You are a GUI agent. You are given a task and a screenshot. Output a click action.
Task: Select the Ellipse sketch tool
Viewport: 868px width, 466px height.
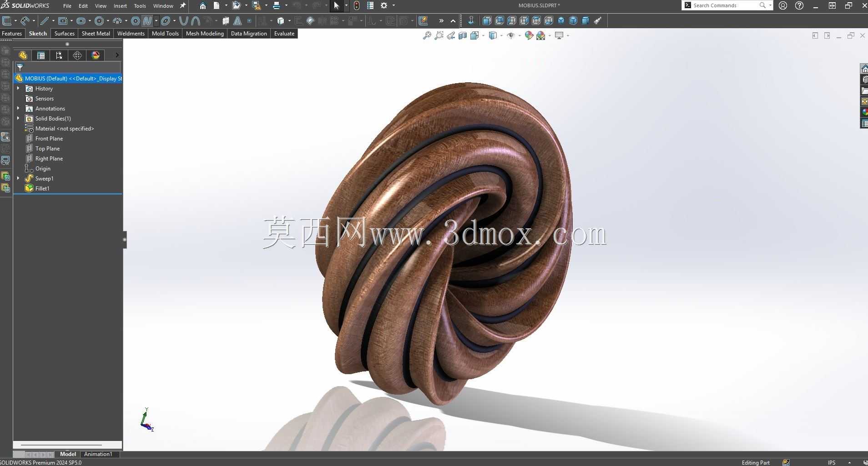166,20
